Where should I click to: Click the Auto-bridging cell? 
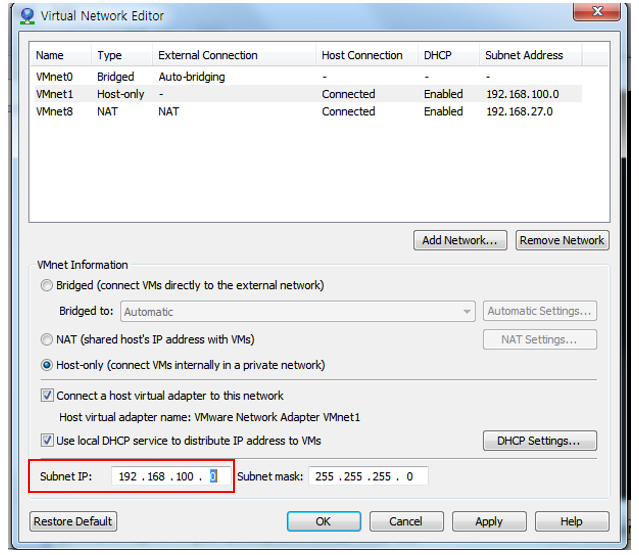click(x=192, y=77)
